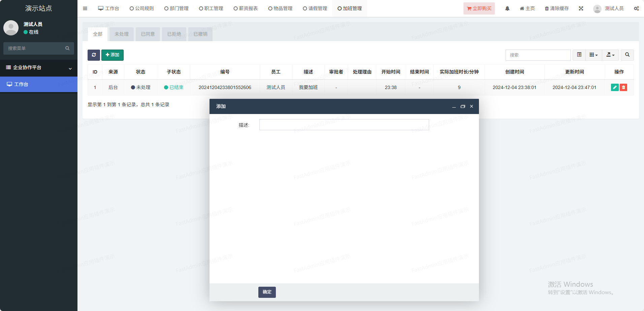This screenshot has width=644, height=311.
Task: Switch to the 已同意 filter tab
Action: point(148,34)
